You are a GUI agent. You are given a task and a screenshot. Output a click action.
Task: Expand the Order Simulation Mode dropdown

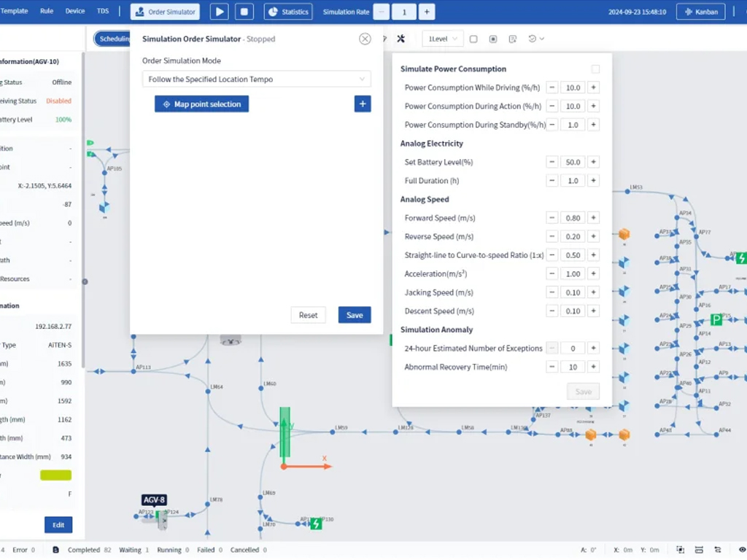pyautogui.click(x=256, y=79)
